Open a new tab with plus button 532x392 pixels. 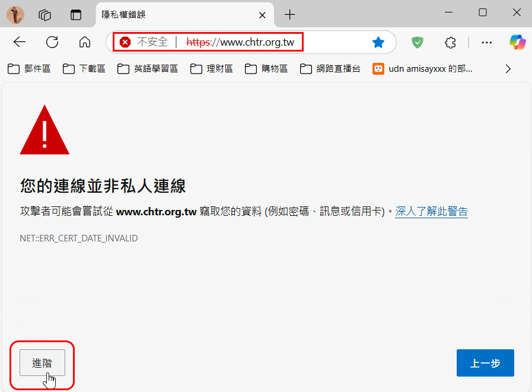(x=289, y=14)
